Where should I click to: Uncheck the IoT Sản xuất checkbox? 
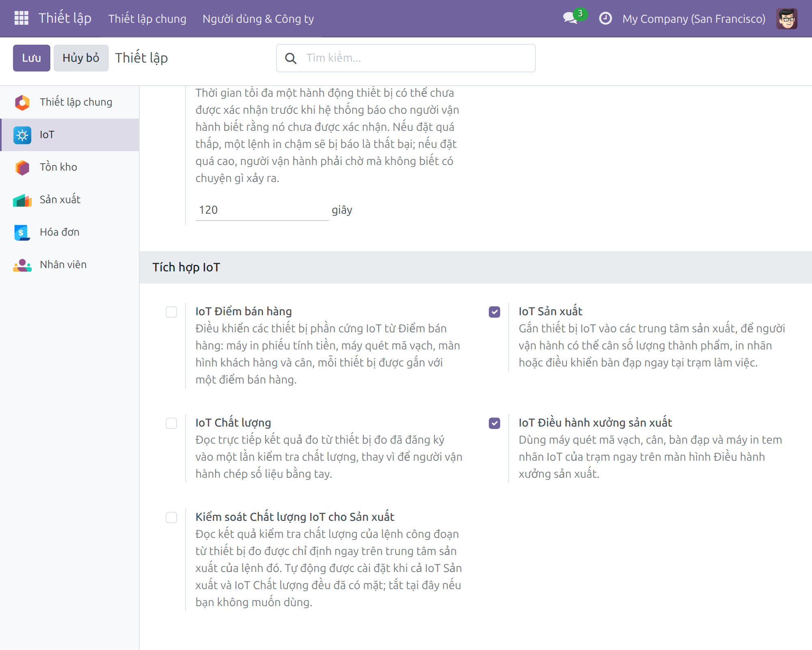tap(495, 312)
